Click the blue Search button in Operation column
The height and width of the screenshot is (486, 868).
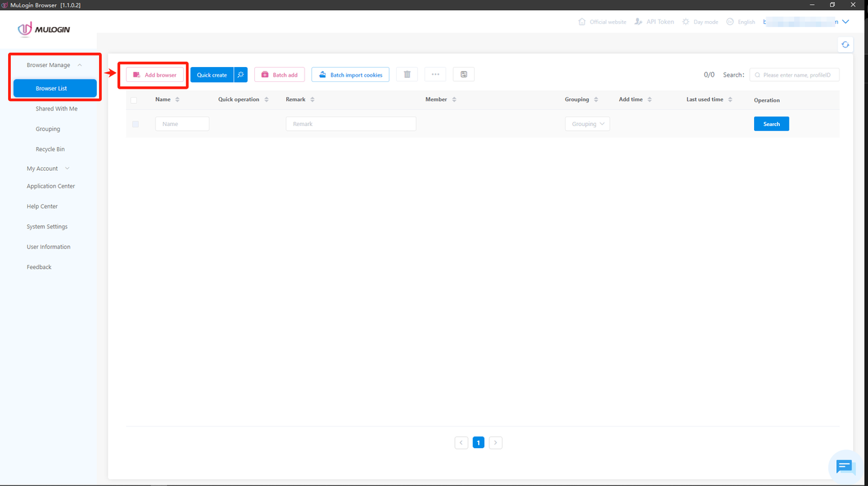point(771,124)
